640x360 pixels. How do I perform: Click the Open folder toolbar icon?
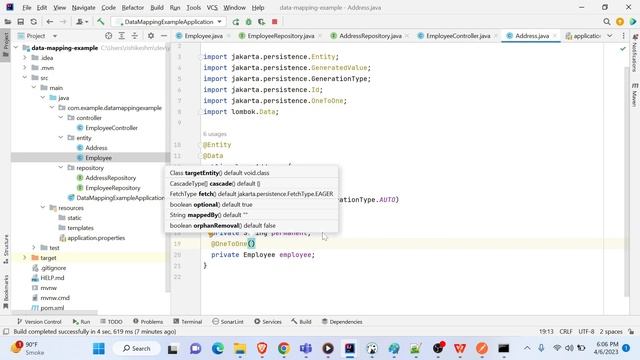8,22
